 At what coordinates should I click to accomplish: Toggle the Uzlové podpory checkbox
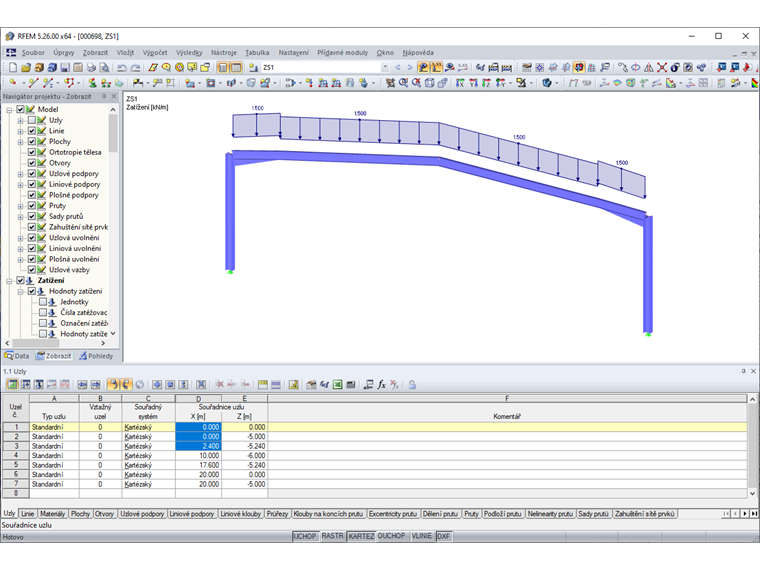click(32, 173)
